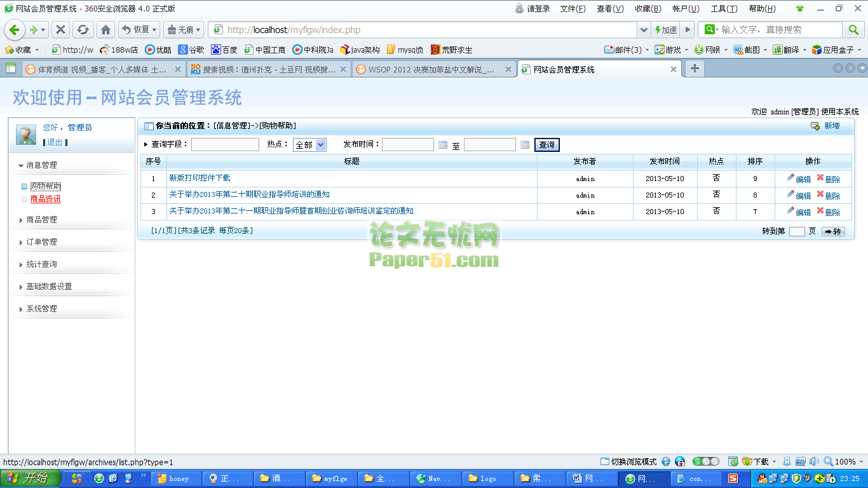Reload the page with refresh icon
868x488 pixels.
click(83, 30)
